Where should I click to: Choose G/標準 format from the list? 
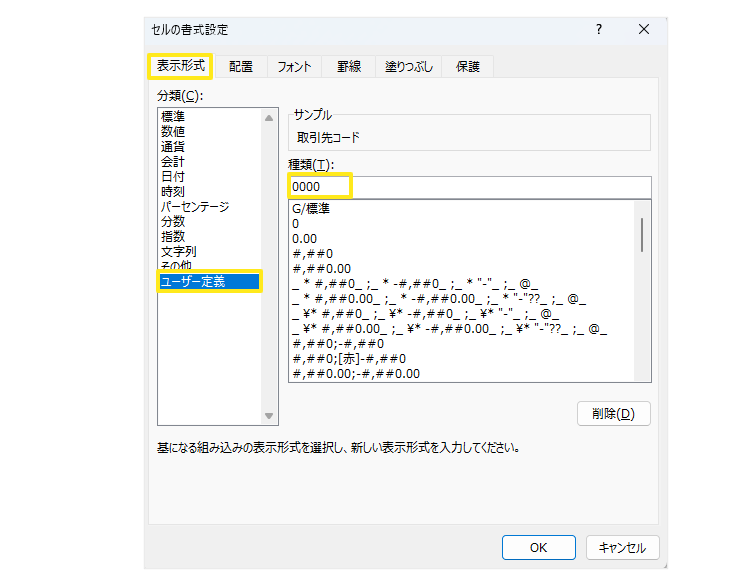click(311, 209)
